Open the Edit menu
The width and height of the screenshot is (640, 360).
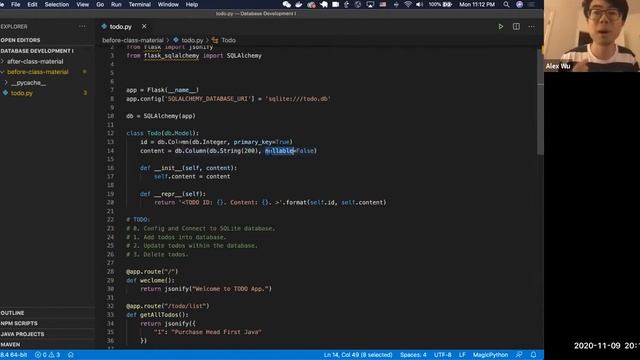32,4
